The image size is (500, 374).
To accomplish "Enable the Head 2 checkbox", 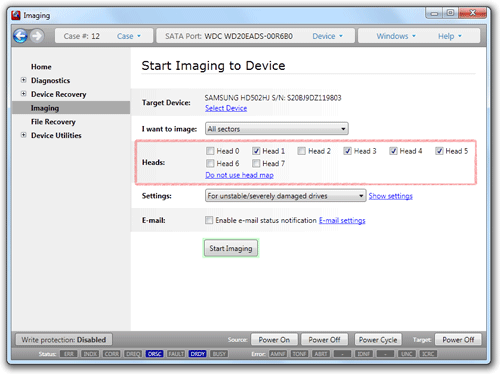I will pyautogui.click(x=302, y=151).
